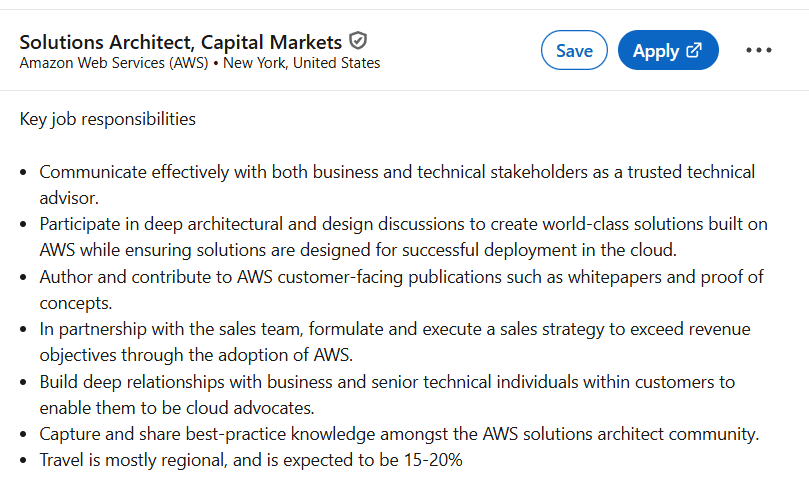Click the Save job button
This screenshot has height=495, width=809.
tap(574, 51)
